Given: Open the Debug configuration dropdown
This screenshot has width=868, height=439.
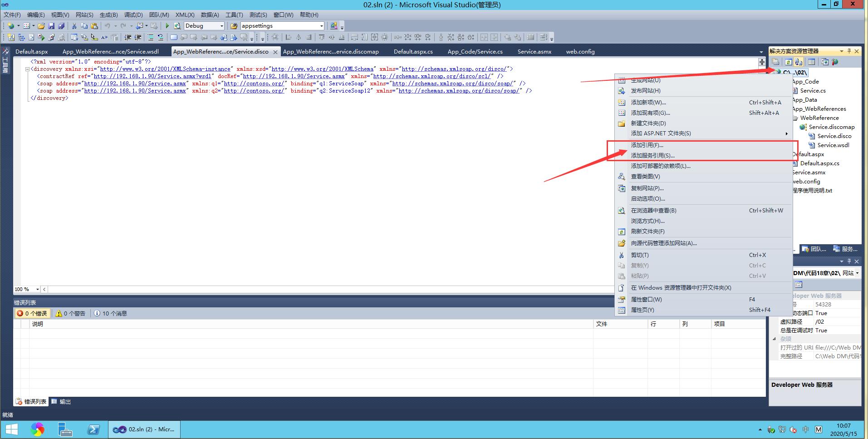Looking at the screenshot, I should [222, 26].
